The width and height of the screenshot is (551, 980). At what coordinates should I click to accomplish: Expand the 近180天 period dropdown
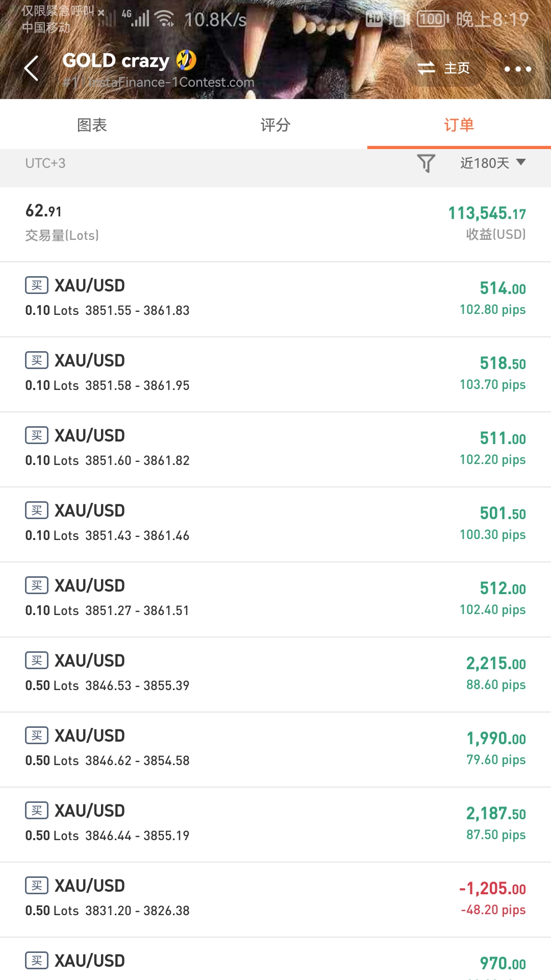(x=492, y=163)
